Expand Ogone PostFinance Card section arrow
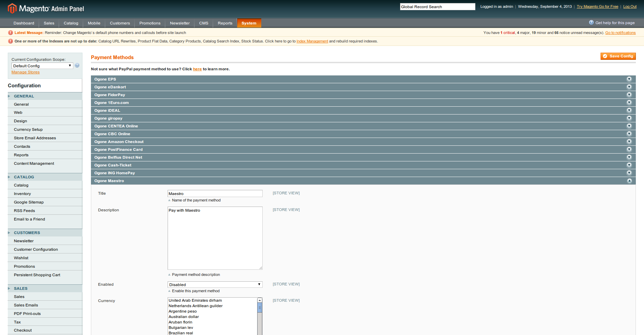Viewport: 644px width, 335px height. (629, 149)
